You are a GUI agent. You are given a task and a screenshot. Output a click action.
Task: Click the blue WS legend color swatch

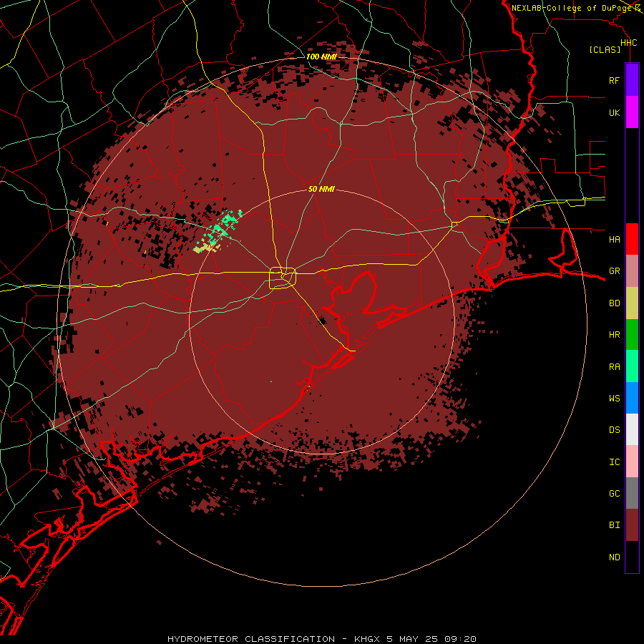(x=632, y=398)
